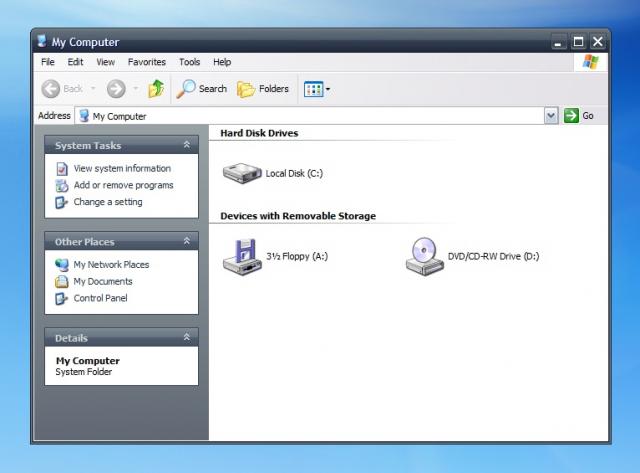Click the My Computer icon in title bar

pos(42,41)
